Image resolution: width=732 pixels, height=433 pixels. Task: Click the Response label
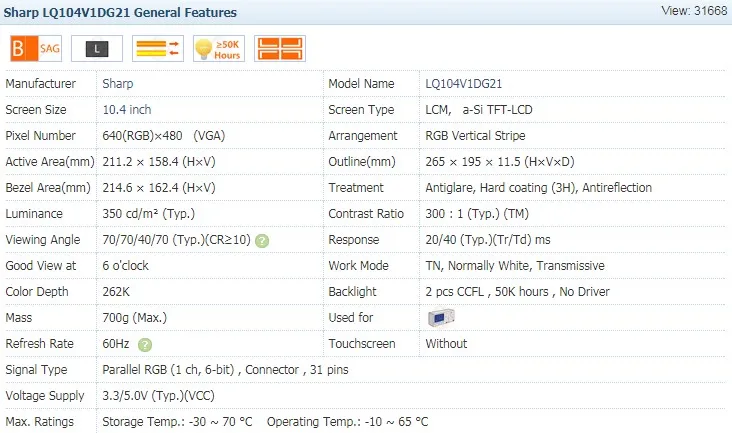[x=353, y=240]
